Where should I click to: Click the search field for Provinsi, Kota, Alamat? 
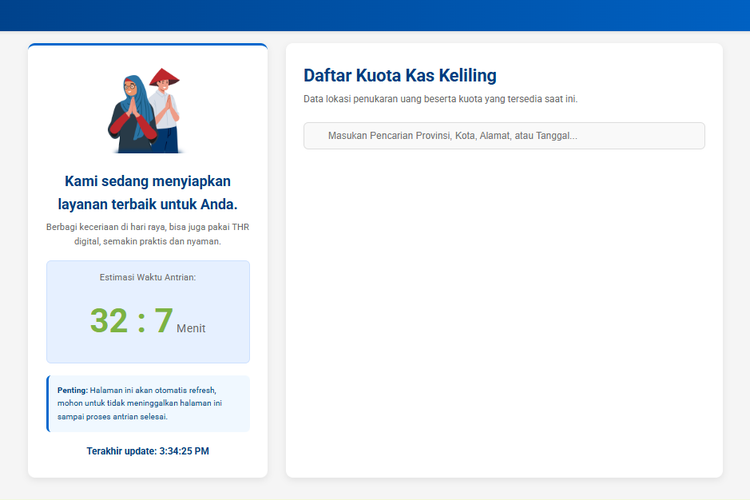[x=504, y=136]
